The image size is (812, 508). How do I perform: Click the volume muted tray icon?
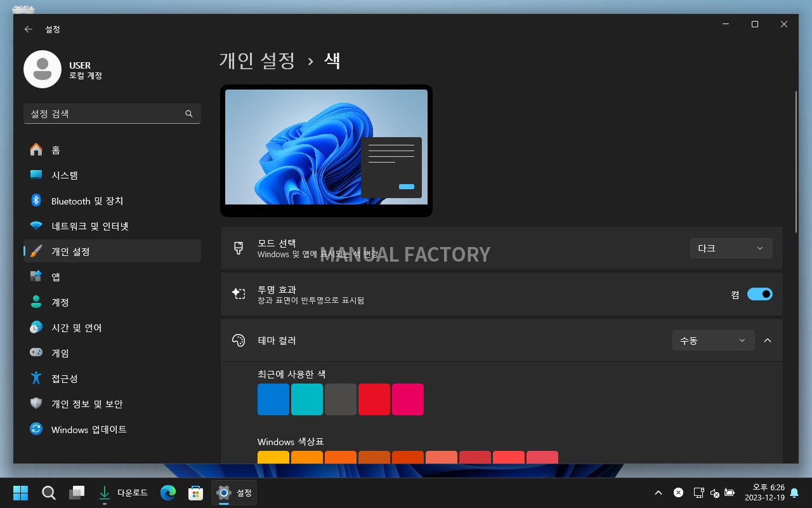click(x=714, y=493)
